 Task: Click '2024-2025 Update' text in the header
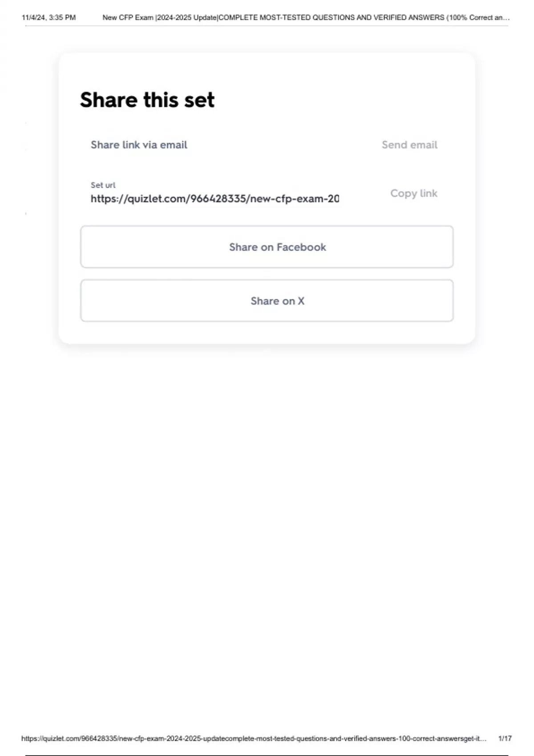186,18
